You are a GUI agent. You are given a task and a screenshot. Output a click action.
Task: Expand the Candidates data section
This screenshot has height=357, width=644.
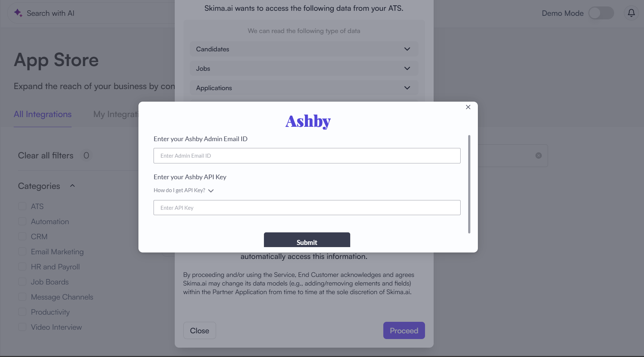[x=304, y=49]
